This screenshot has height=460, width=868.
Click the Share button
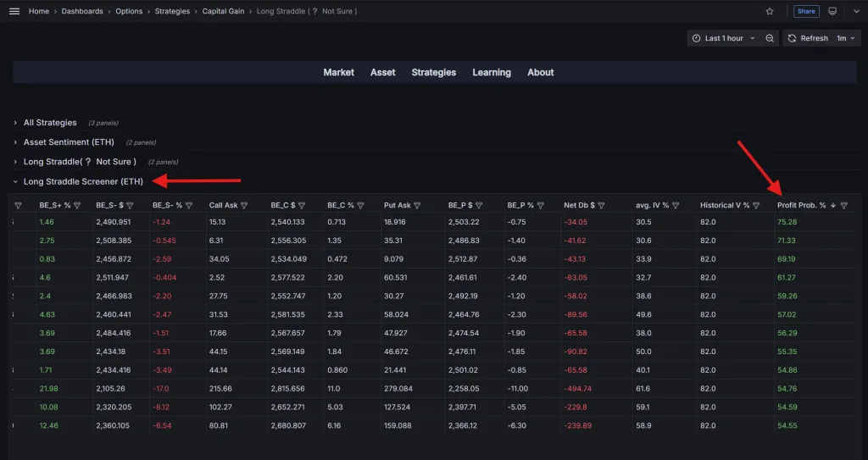pos(806,11)
